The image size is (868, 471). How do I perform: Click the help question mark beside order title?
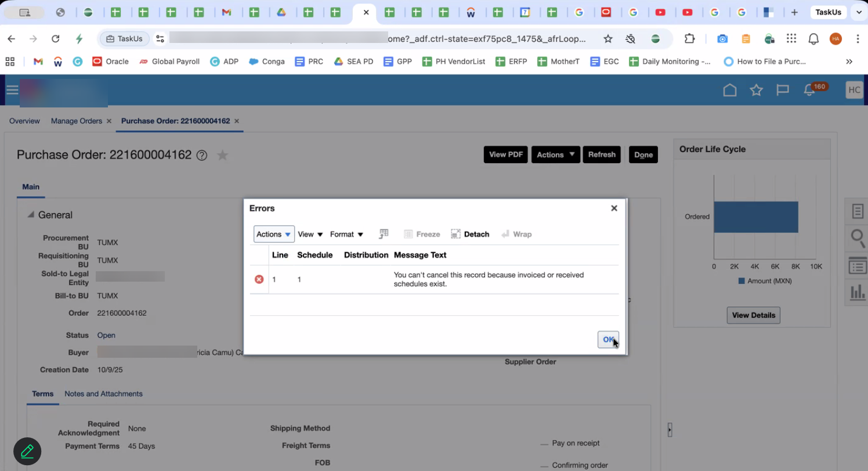click(x=202, y=155)
